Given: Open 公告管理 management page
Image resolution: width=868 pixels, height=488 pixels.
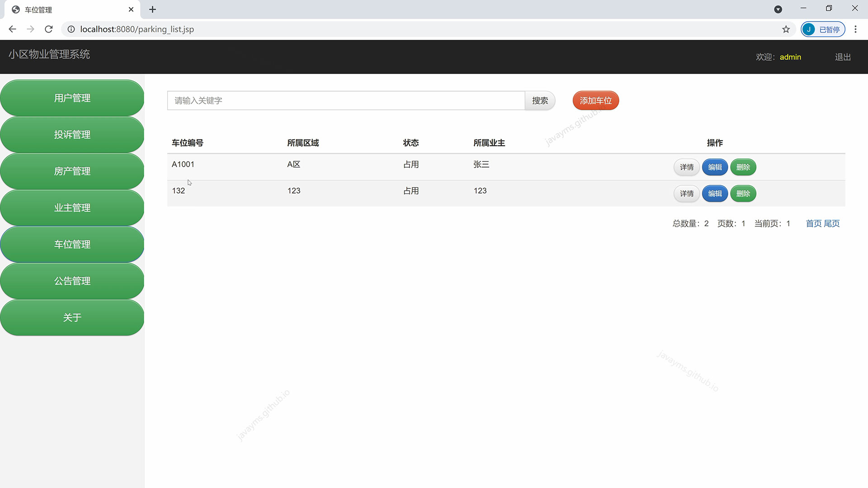Looking at the screenshot, I should (72, 281).
